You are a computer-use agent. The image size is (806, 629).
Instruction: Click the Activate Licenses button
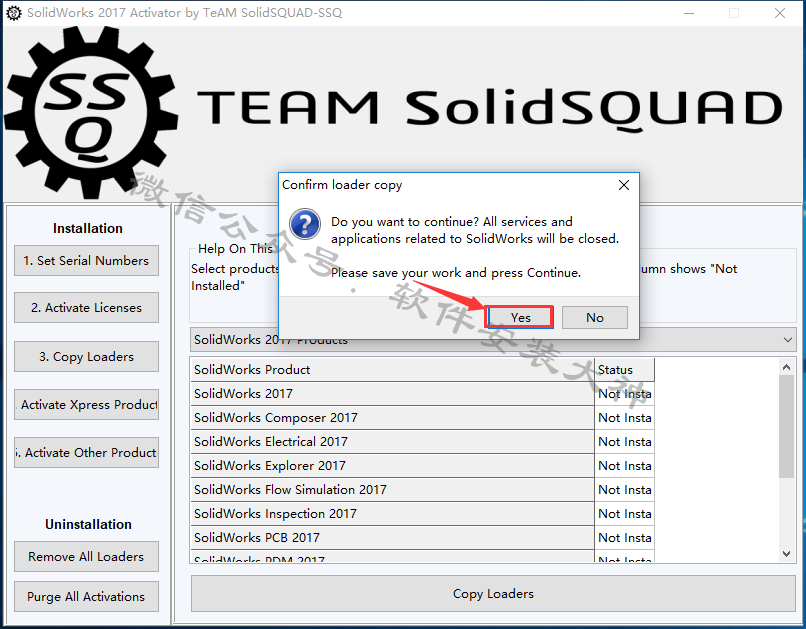click(x=86, y=307)
